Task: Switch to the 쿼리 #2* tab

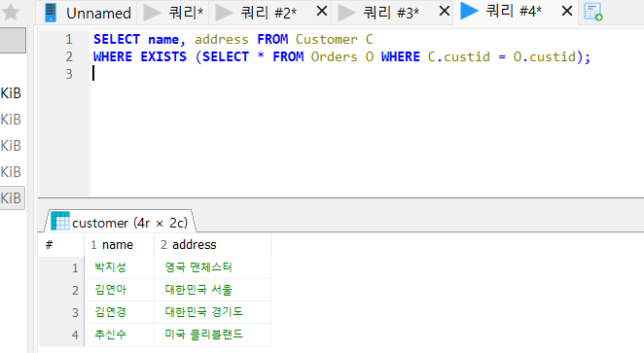Action: pos(268,13)
